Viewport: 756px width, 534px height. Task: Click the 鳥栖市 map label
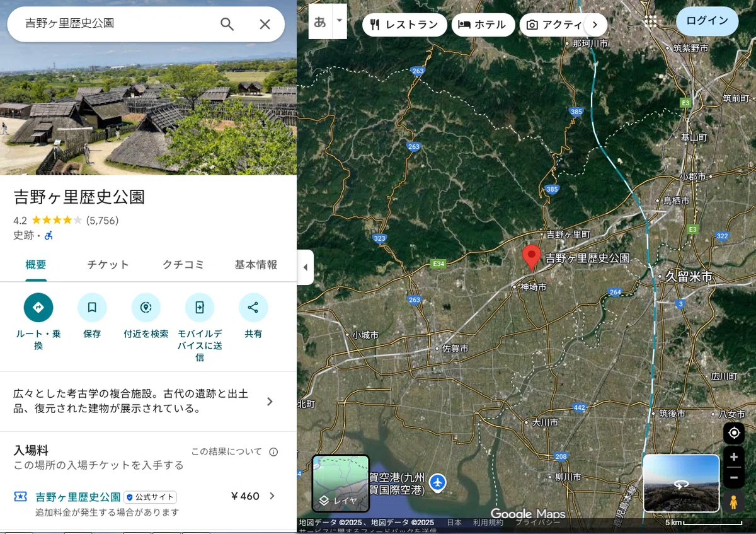[x=677, y=200]
